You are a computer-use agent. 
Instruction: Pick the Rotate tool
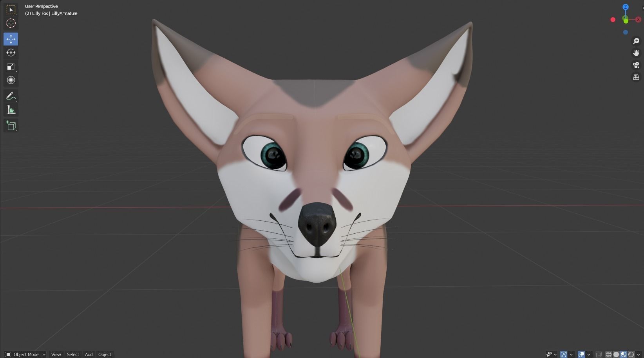pos(11,53)
